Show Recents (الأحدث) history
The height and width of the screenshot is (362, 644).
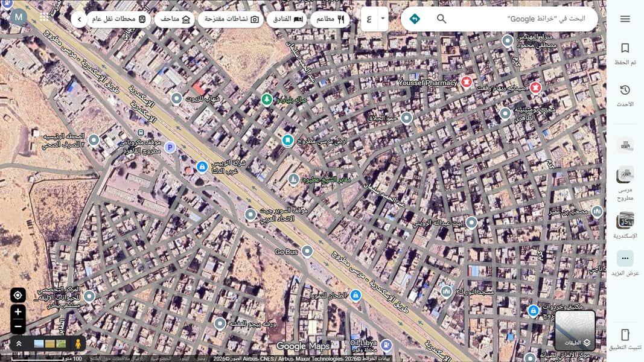625,96
